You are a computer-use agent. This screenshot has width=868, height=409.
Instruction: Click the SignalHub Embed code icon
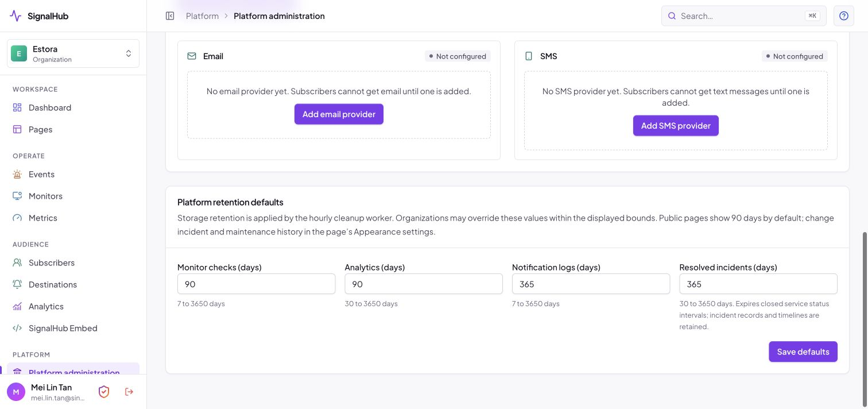17,328
